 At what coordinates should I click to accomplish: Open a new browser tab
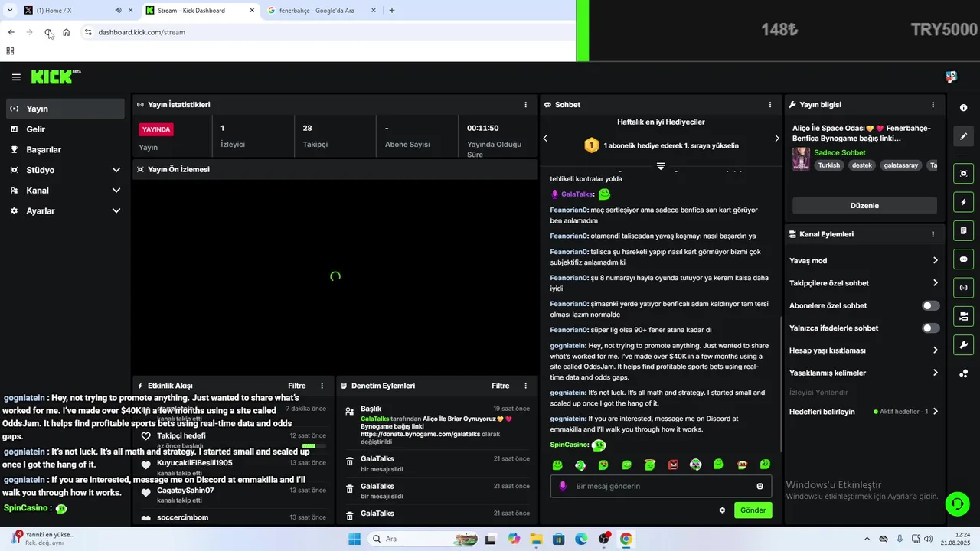pos(392,11)
